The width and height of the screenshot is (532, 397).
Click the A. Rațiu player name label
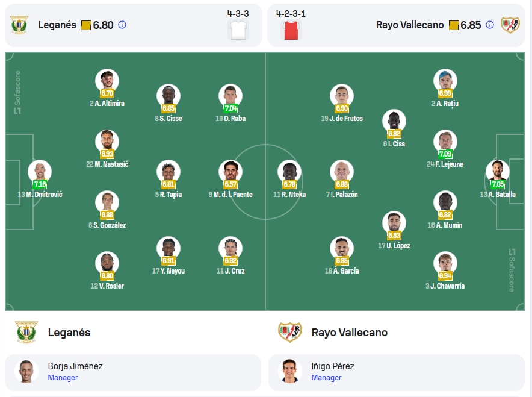click(445, 103)
